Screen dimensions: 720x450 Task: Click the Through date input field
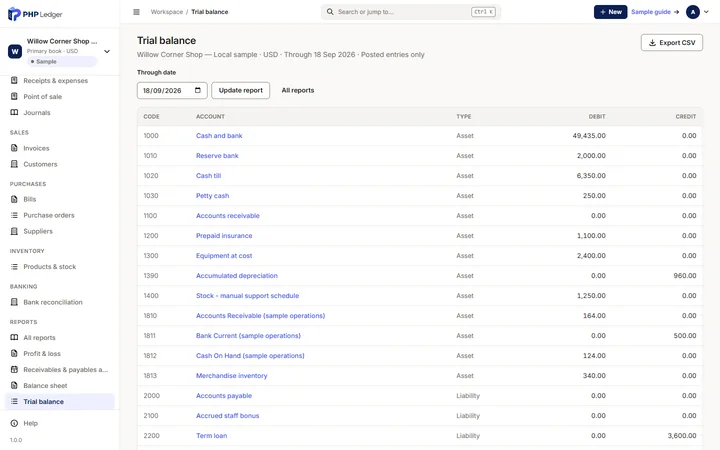(172, 90)
